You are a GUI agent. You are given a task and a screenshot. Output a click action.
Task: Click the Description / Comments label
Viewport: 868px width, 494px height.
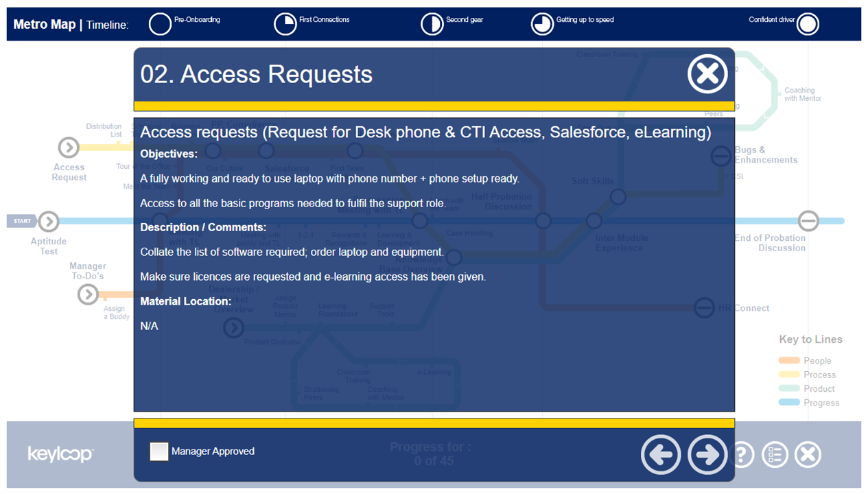coord(203,227)
